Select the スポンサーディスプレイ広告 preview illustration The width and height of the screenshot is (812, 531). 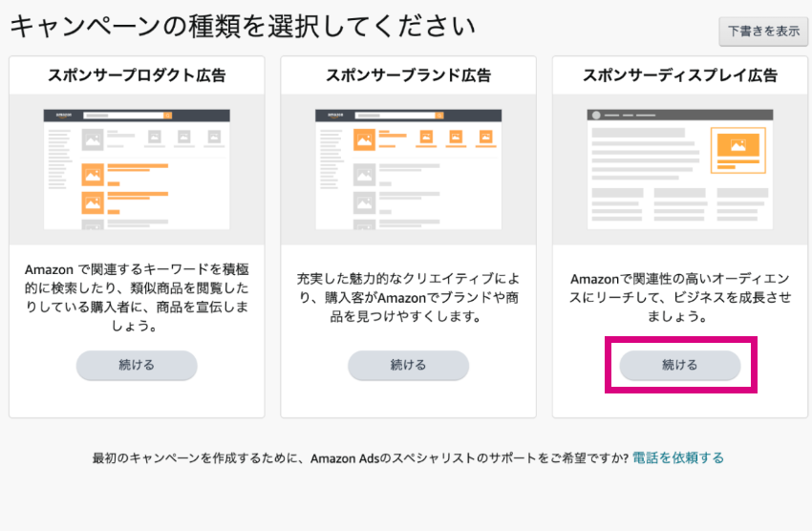(680, 169)
